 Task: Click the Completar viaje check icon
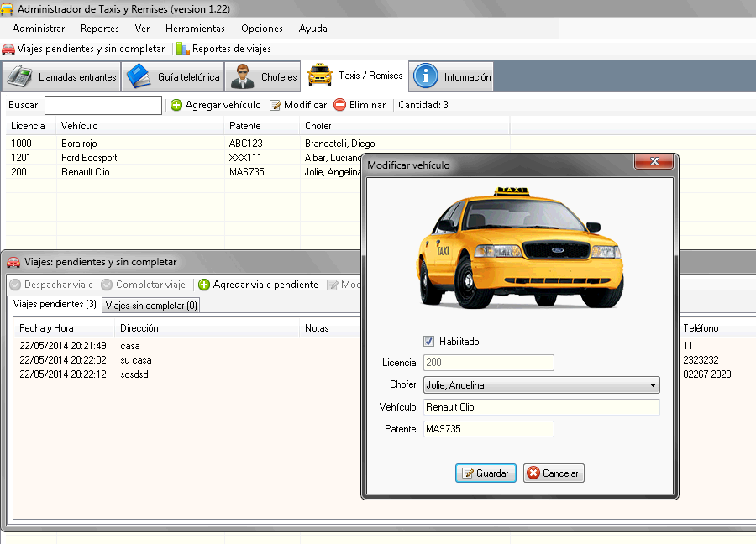tap(107, 285)
